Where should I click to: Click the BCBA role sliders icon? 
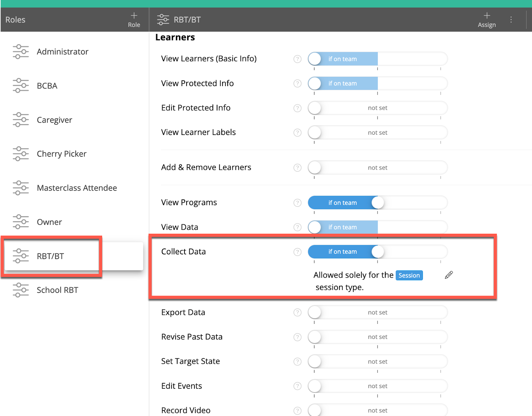pos(21,85)
